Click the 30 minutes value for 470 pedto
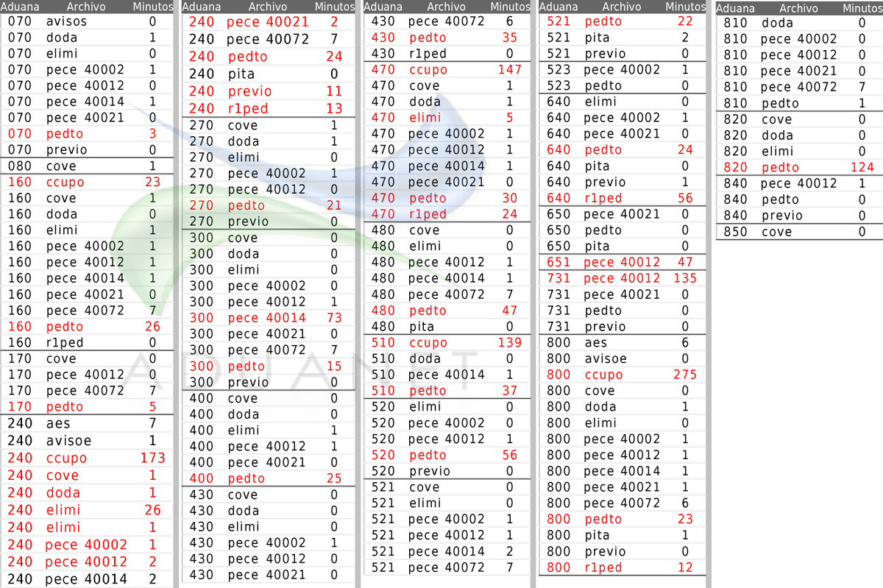883x588 pixels. tap(509, 198)
